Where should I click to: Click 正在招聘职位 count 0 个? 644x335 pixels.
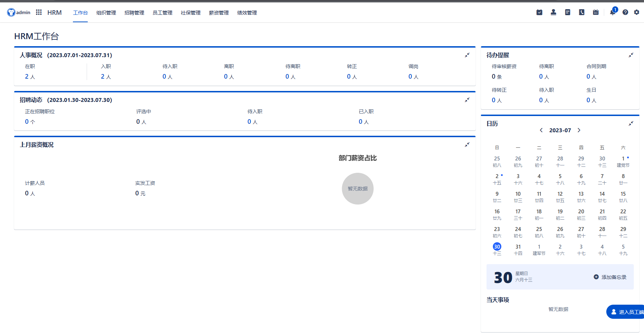(30, 122)
